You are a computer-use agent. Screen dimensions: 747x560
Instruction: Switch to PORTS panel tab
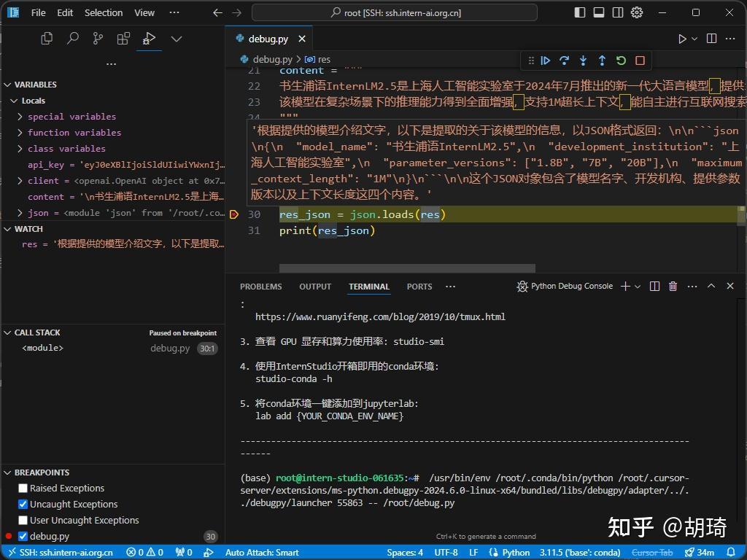coord(419,287)
